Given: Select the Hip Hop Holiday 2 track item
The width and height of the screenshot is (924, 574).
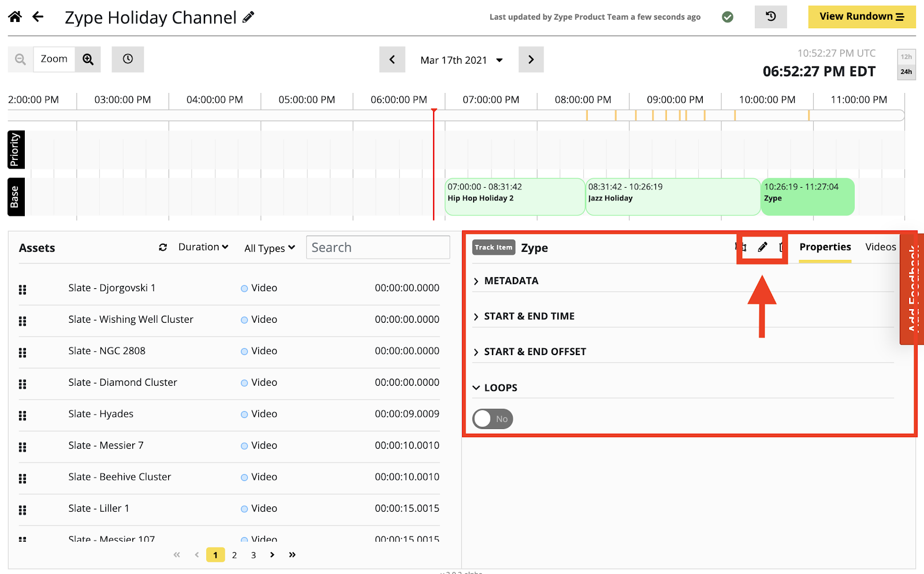Looking at the screenshot, I should pyautogui.click(x=515, y=197).
